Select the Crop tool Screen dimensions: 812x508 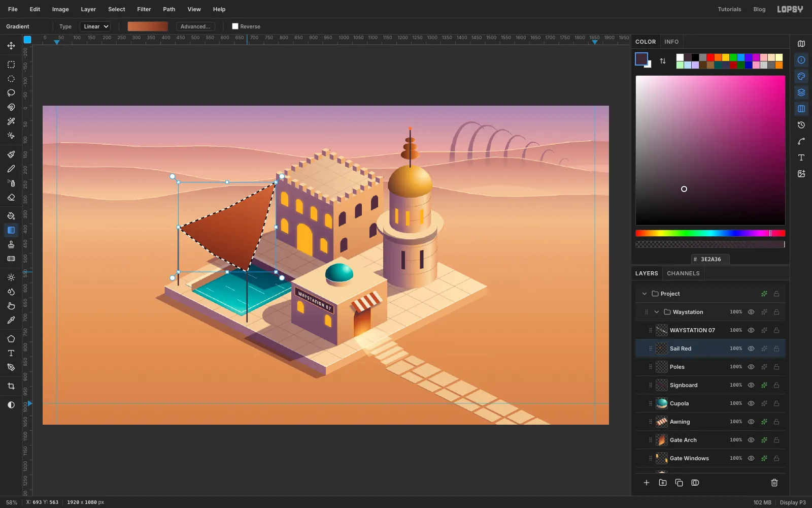(x=11, y=386)
